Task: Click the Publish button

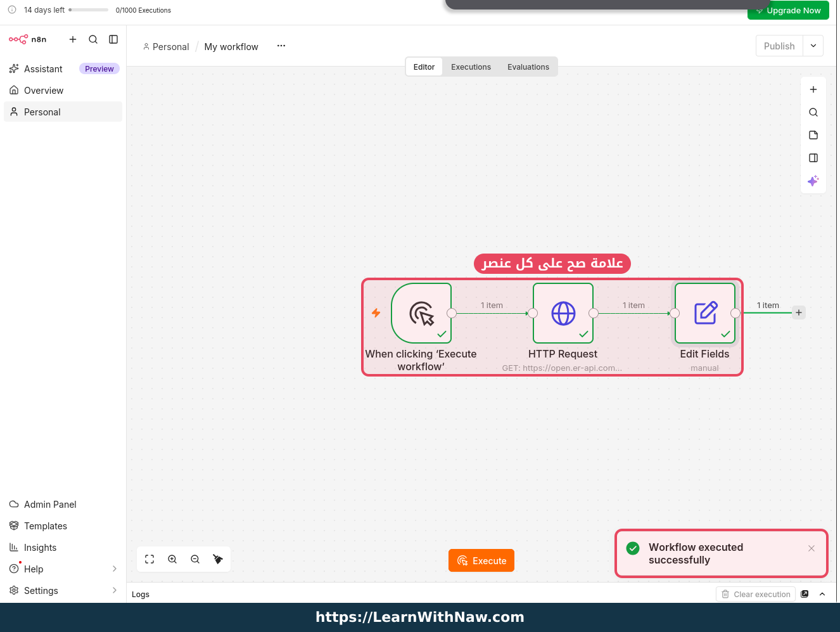Action: [x=779, y=46]
